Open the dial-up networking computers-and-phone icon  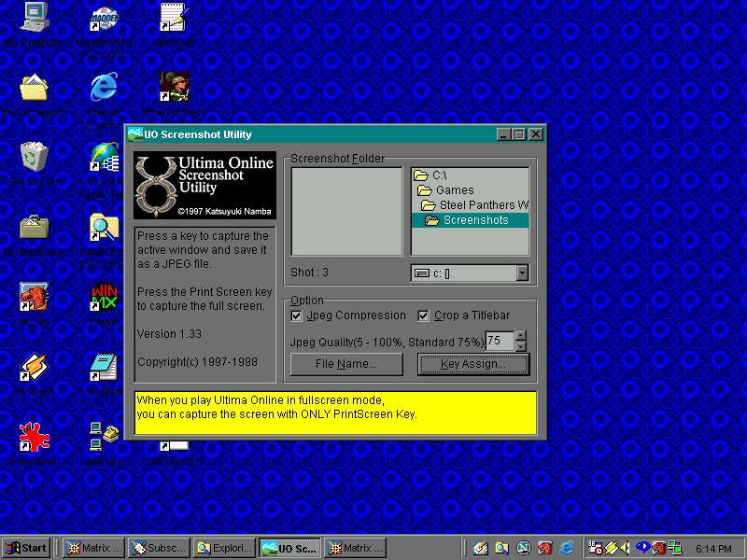coord(104,436)
